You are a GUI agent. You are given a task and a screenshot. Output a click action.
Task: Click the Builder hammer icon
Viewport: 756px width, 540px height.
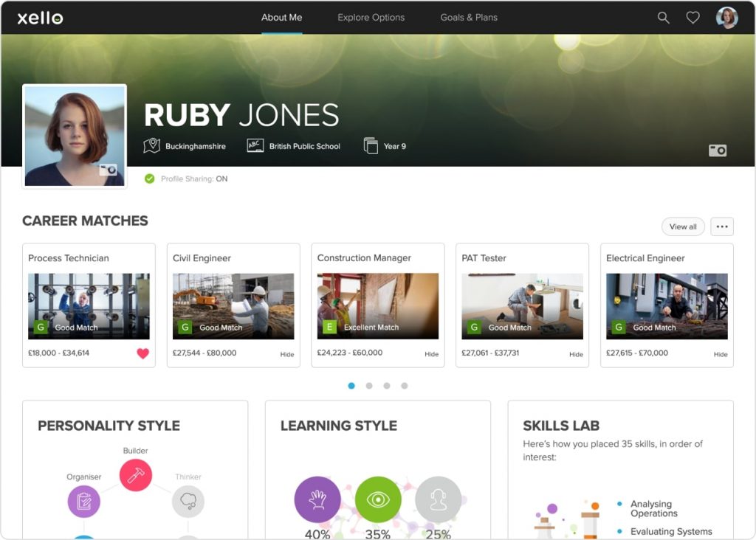point(136,476)
